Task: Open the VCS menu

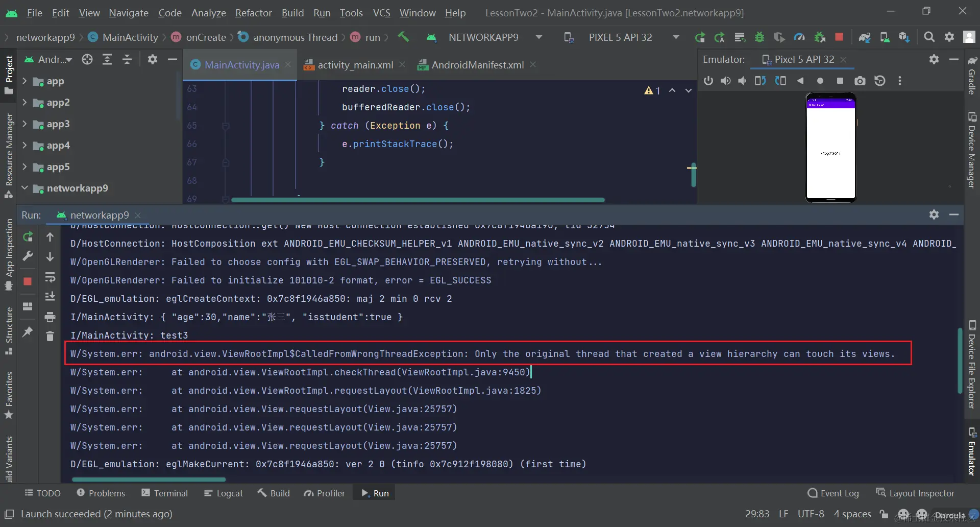Action: [x=381, y=13]
